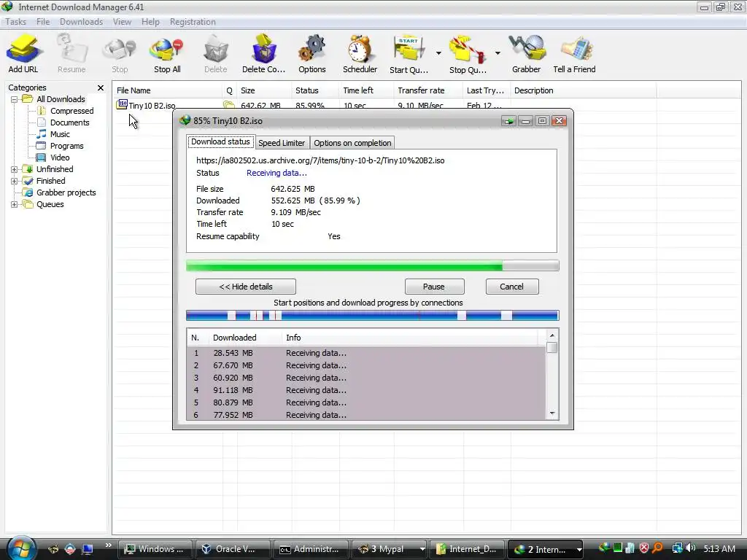Open the View menu

point(122,22)
